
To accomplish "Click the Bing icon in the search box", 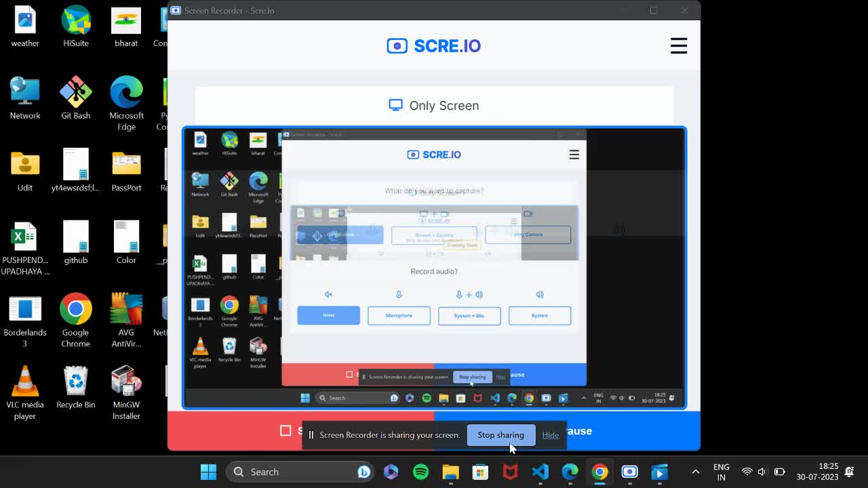I will pos(363,472).
